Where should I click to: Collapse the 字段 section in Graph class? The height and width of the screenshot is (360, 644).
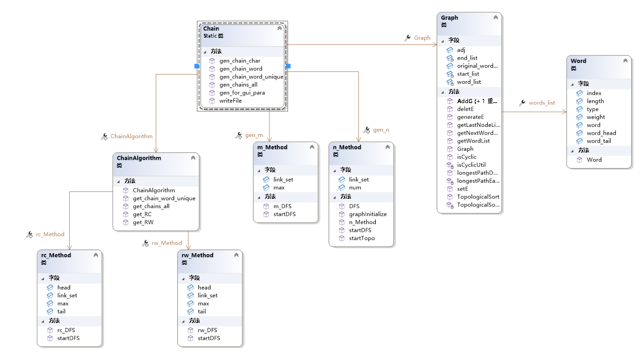coord(442,41)
